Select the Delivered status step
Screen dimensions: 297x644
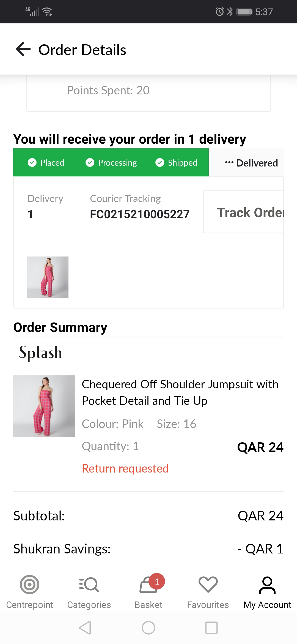251,163
